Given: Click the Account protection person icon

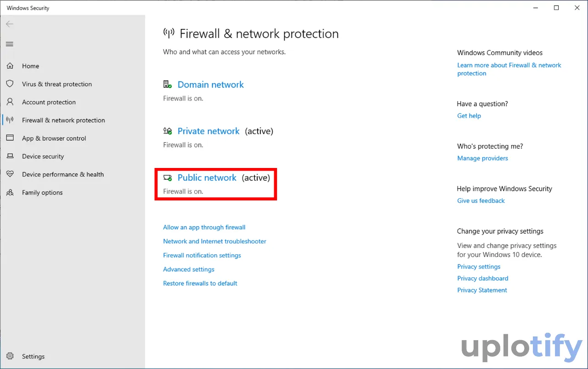Looking at the screenshot, I should [10, 102].
